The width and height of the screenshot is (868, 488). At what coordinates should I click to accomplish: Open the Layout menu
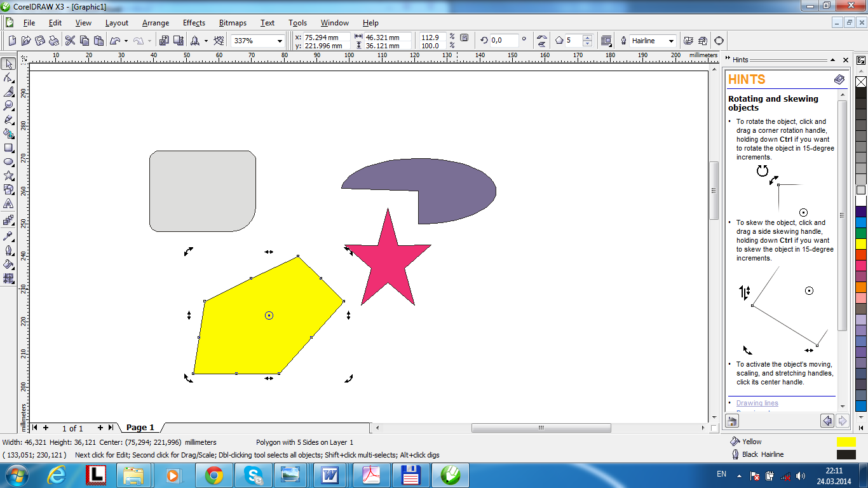pyautogui.click(x=116, y=23)
